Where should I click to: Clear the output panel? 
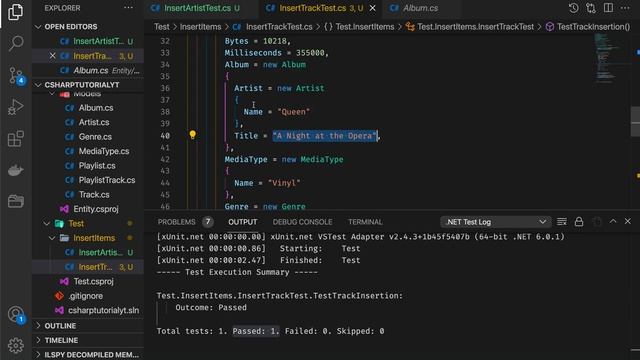click(562, 222)
